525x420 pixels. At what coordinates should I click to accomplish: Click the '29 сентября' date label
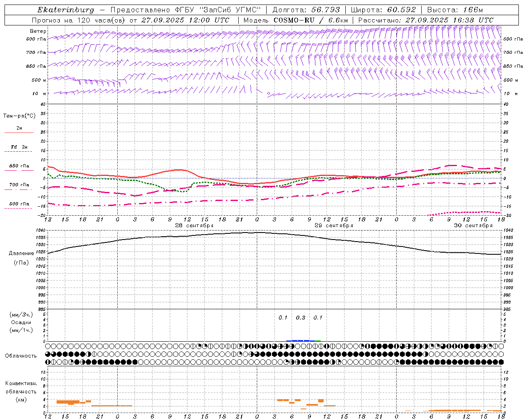[334, 226]
